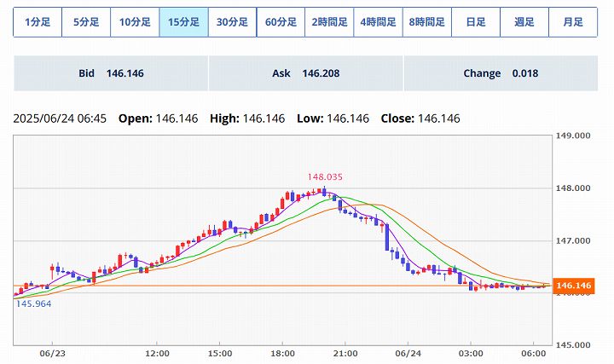614x364 pixels.
Task: Switch to the 4時間足 chart
Action: (x=379, y=22)
